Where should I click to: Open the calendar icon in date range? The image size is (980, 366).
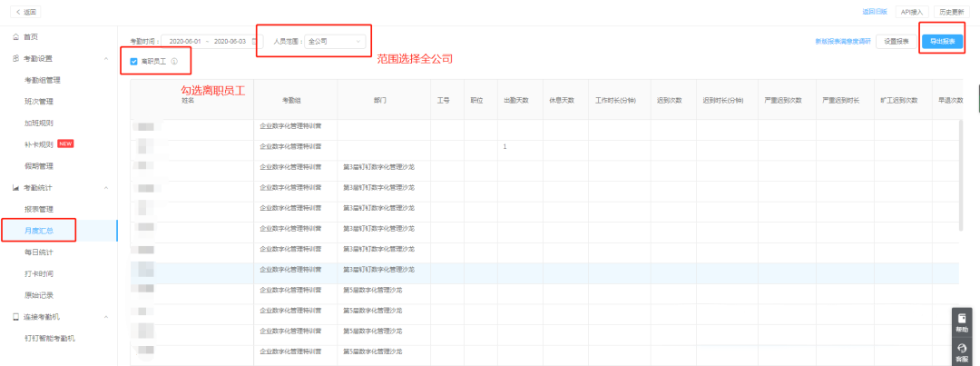point(254,42)
